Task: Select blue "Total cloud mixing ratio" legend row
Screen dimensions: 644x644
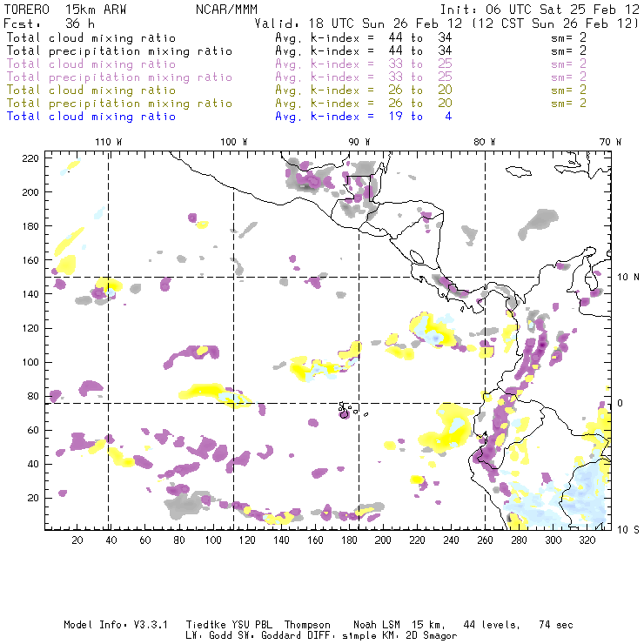Action: click(91, 117)
